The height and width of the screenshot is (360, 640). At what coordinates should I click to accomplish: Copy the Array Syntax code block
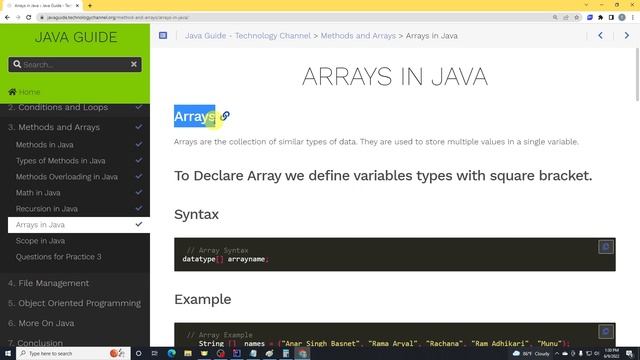(606, 247)
